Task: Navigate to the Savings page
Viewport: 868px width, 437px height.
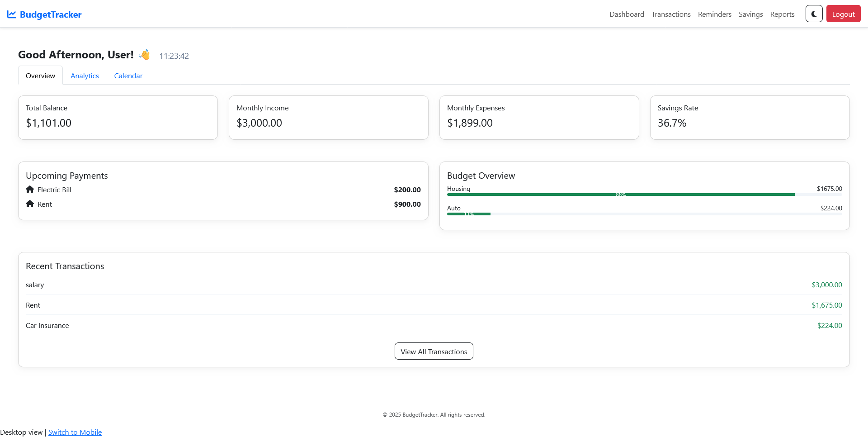Action: pos(750,14)
